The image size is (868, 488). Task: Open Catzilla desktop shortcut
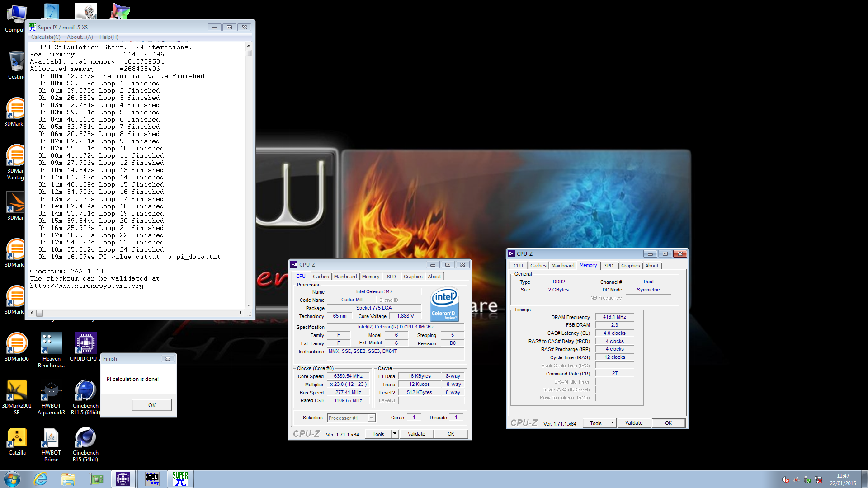[17, 441]
